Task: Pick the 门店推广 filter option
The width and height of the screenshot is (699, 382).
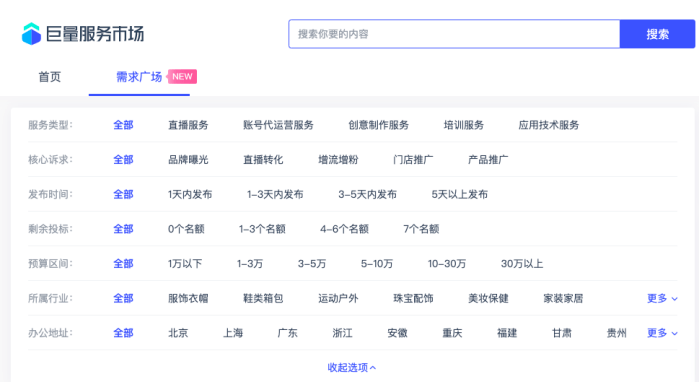Action: click(413, 160)
